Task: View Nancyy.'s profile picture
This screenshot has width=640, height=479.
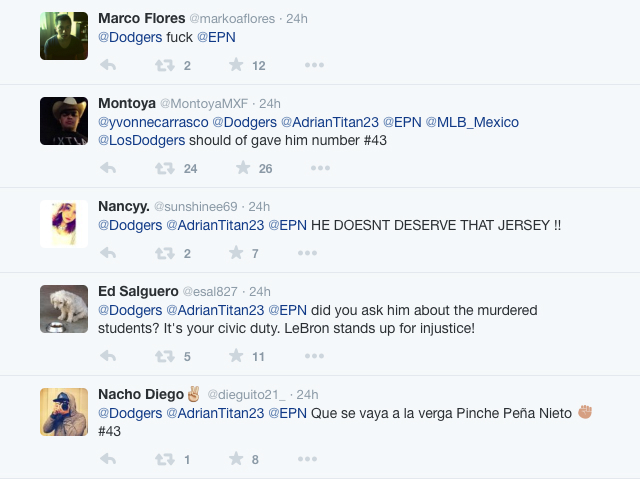Action: [x=64, y=223]
